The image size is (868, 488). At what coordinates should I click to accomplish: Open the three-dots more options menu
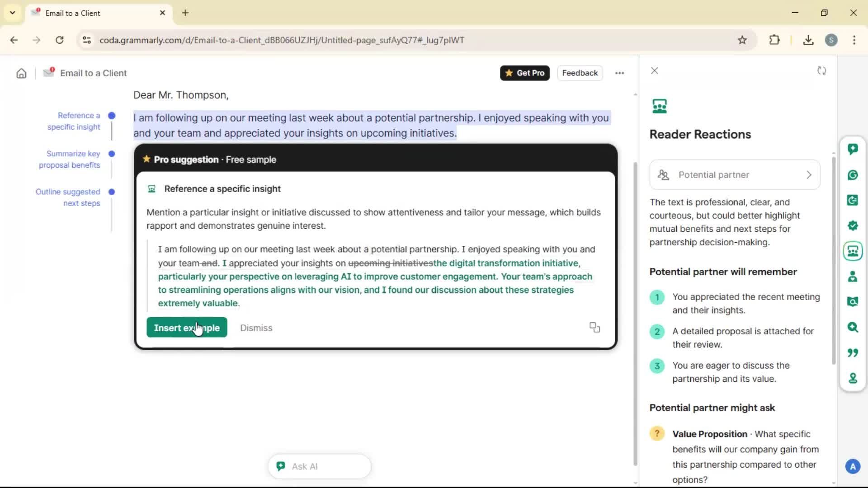(x=619, y=73)
